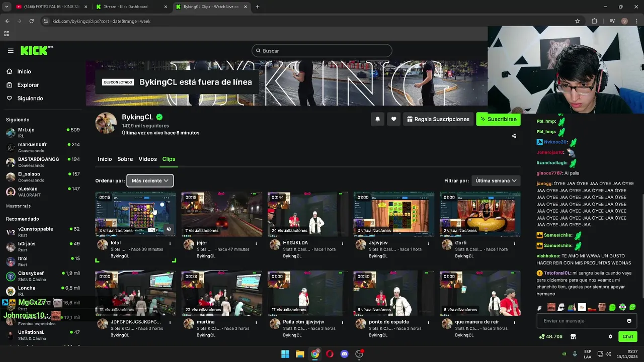The image size is (644, 362).
Task: Open the chat settings gear icon
Action: [610, 336]
